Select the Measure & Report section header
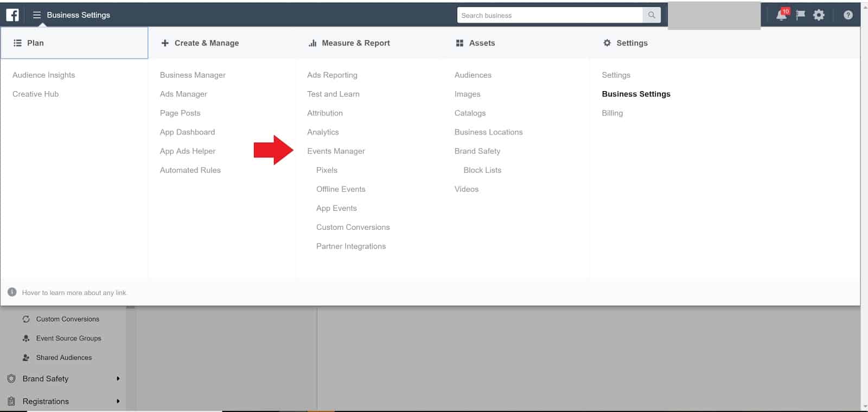This screenshot has width=868, height=412. pyautogui.click(x=356, y=43)
